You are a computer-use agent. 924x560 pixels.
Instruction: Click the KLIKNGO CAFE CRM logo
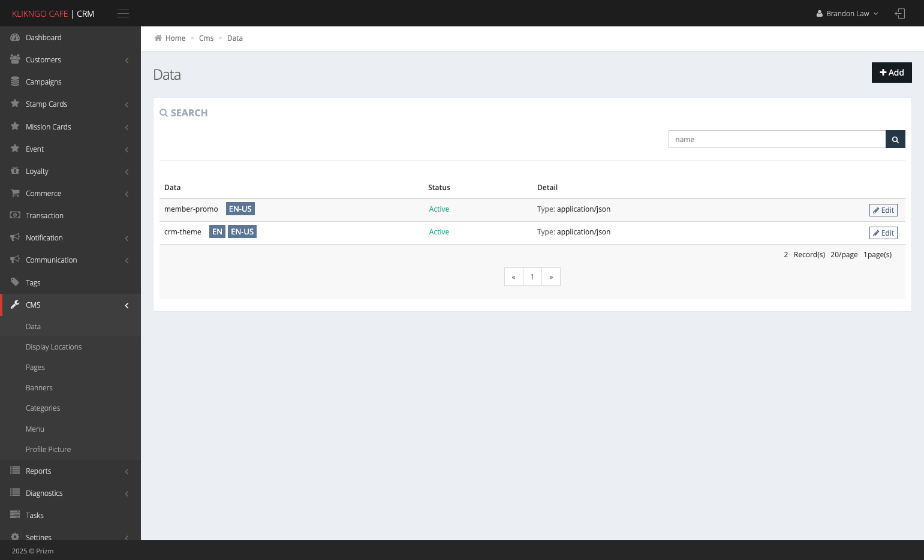pos(53,13)
